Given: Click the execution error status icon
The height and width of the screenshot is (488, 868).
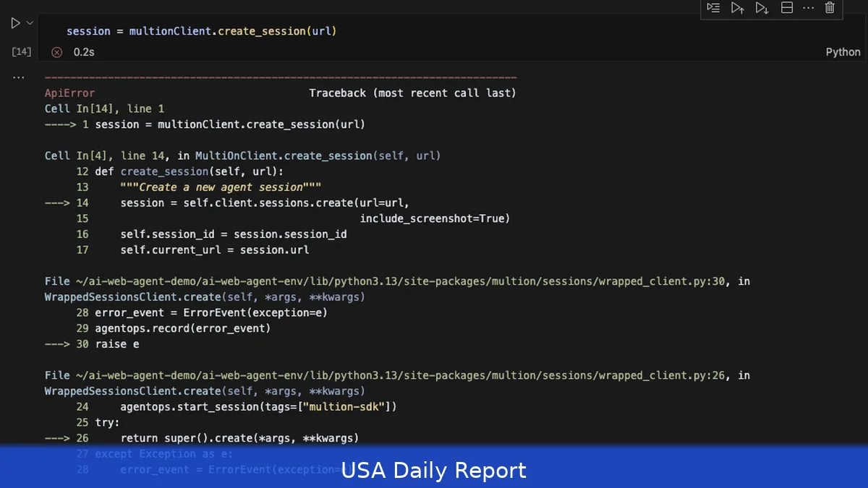Looking at the screenshot, I should click(x=56, y=51).
